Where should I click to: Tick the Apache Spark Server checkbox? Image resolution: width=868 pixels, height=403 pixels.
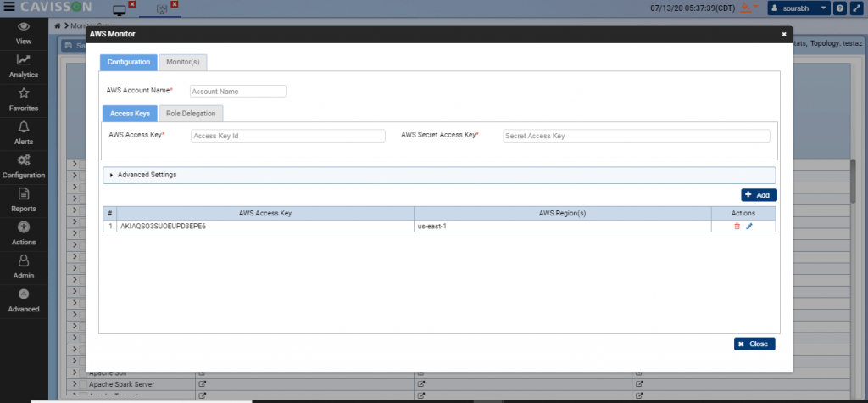click(x=83, y=384)
